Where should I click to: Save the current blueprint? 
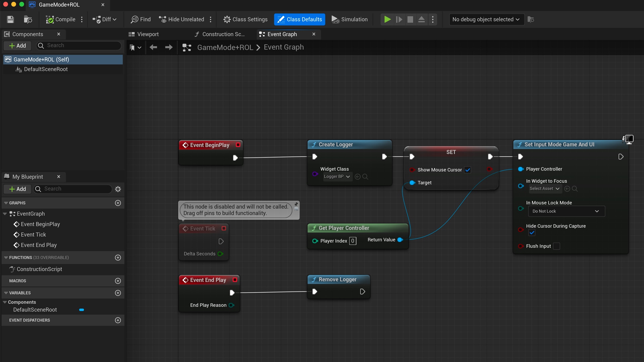point(10,19)
